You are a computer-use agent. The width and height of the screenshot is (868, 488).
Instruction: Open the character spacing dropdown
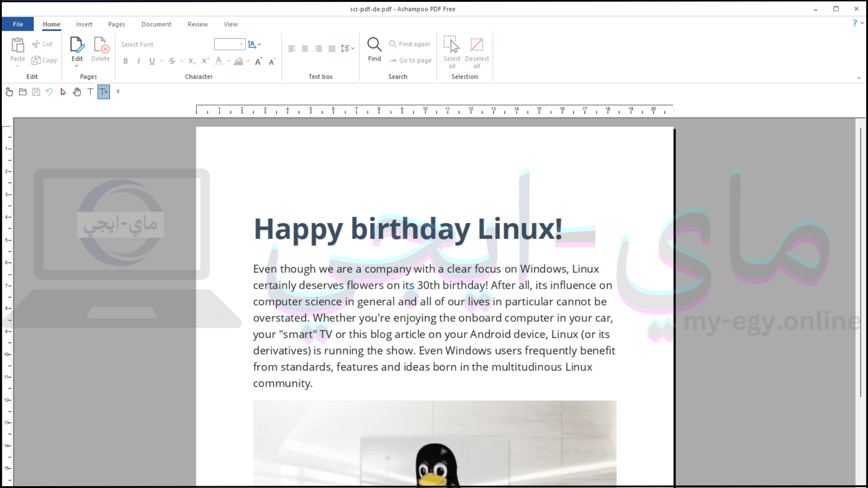tap(255, 44)
